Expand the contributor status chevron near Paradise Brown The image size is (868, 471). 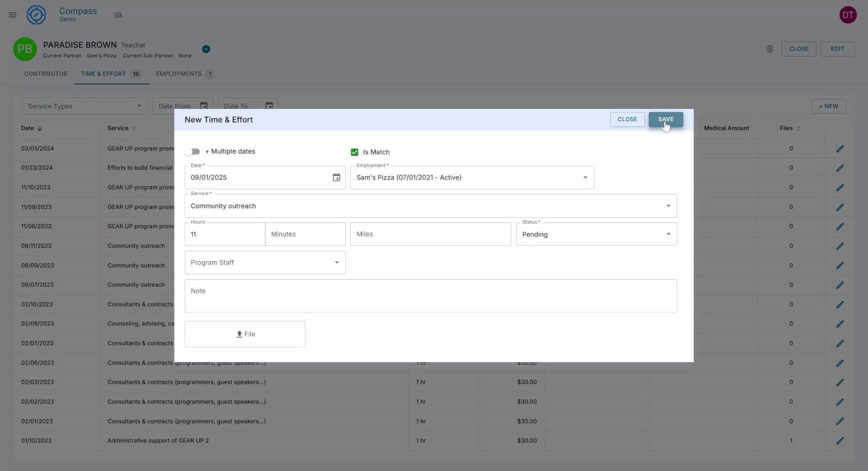[x=206, y=49]
